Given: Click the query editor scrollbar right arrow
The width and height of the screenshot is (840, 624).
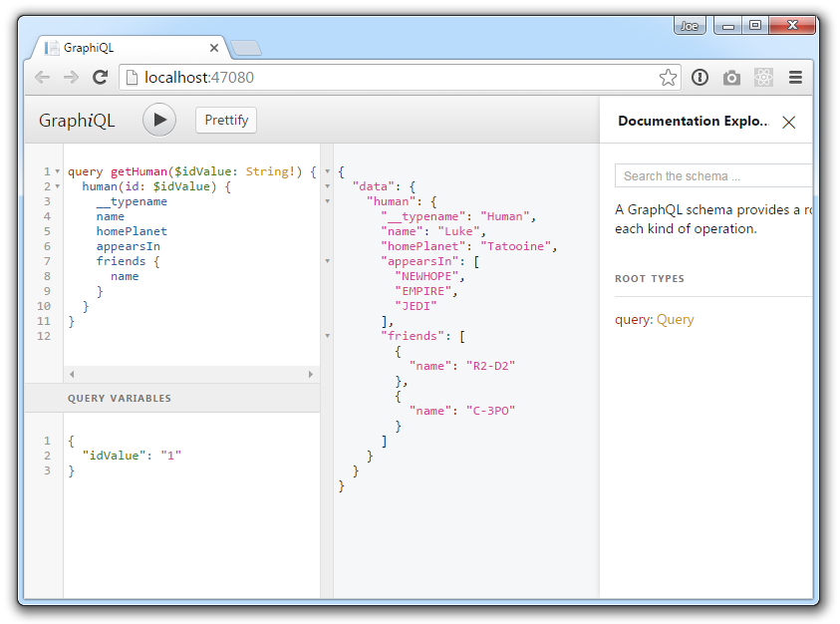Looking at the screenshot, I should click(x=311, y=374).
